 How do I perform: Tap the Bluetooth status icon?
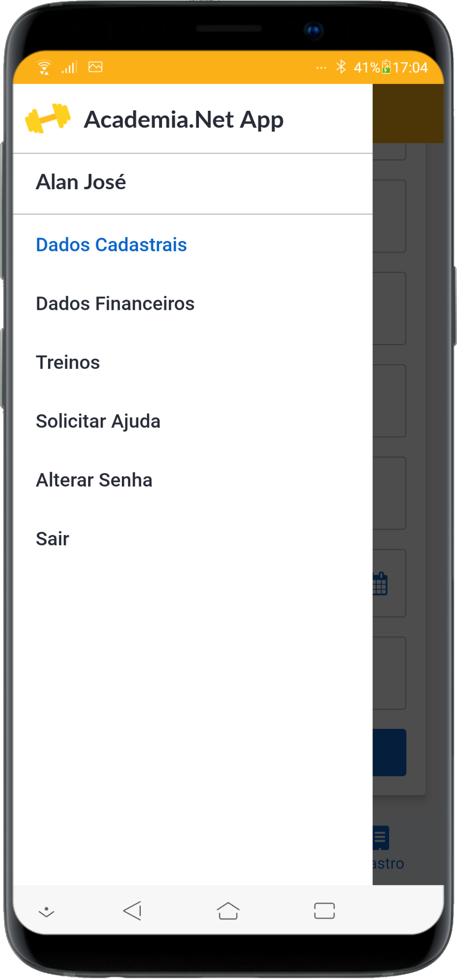point(341,67)
